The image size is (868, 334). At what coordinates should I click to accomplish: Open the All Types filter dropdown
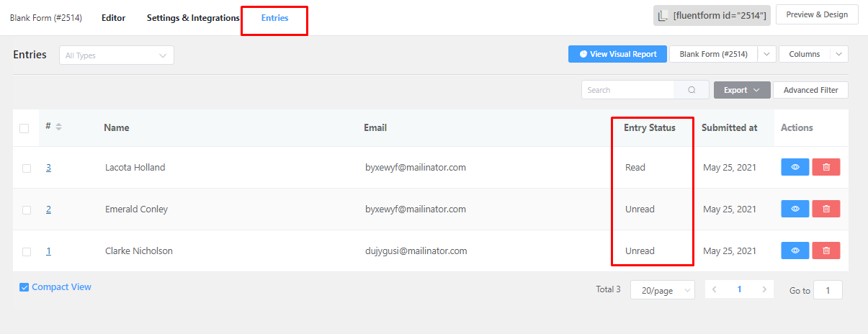116,55
